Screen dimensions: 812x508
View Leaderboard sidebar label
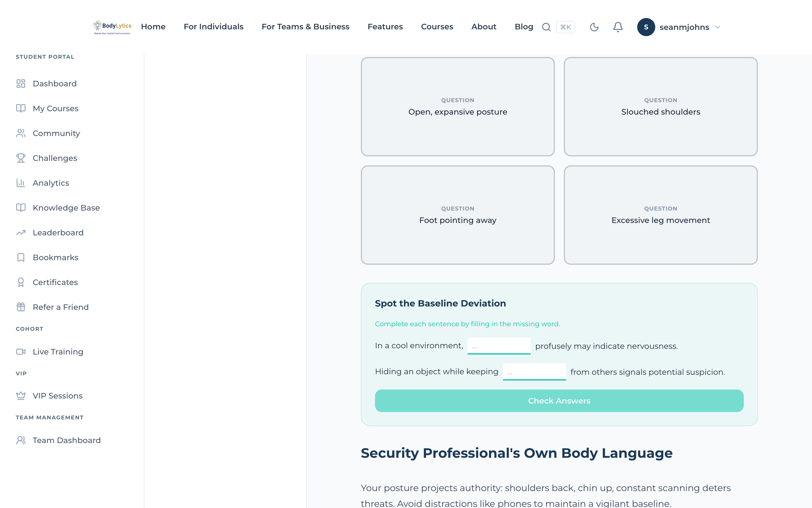pyautogui.click(x=58, y=233)
